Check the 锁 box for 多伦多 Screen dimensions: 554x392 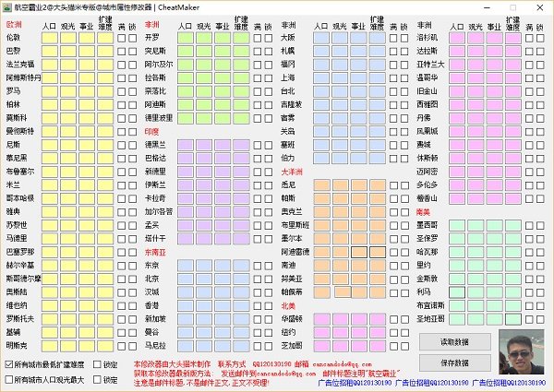540,185
